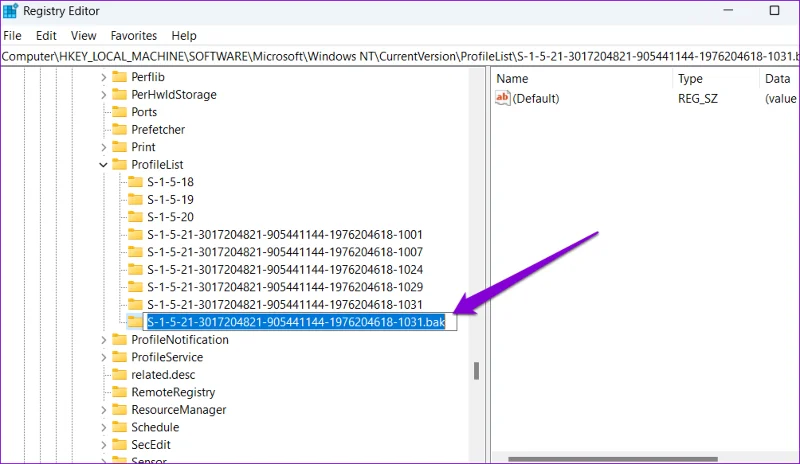Viewport: 800px width, 464px height.
Task: Expand the ProfileService key
Action: tap(104, 357)
